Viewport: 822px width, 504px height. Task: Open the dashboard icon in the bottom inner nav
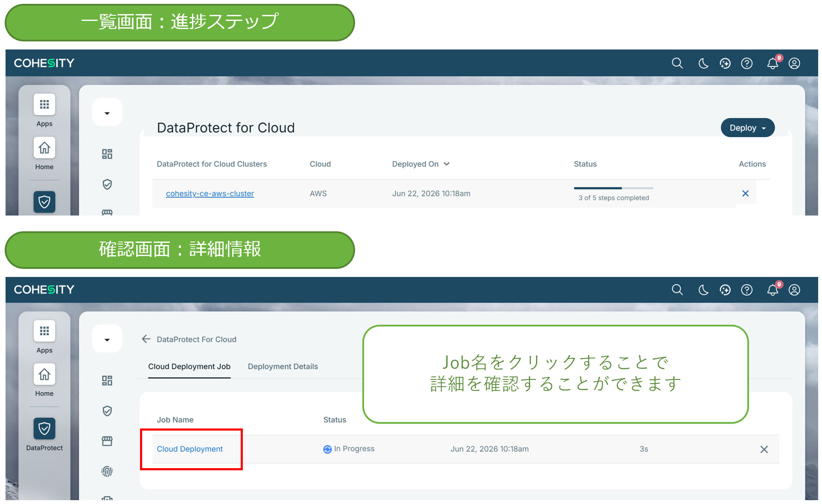coord(107,381)
